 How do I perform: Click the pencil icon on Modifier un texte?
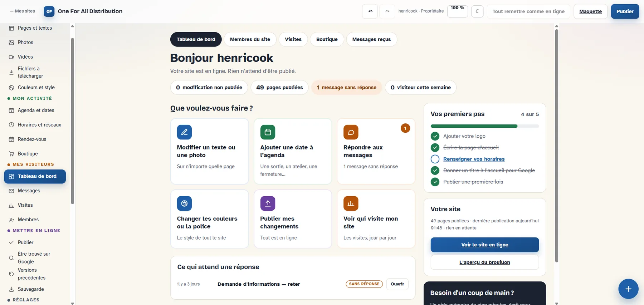coord(184,132)
